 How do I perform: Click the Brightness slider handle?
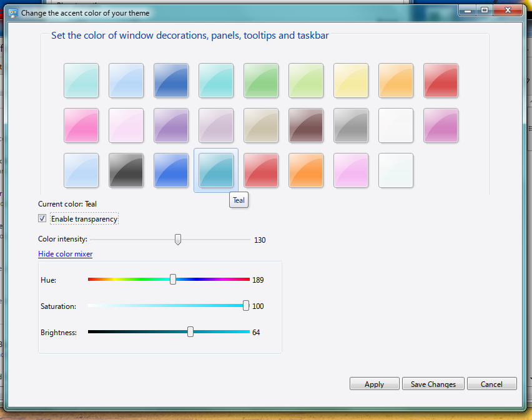coord(190,332)
